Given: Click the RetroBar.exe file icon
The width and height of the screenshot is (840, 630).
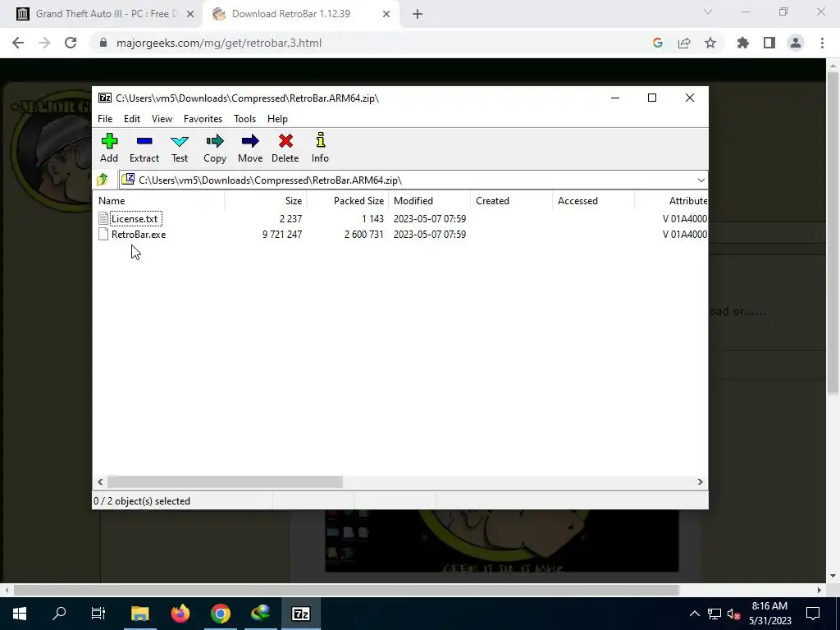Looking at the screenshot, I should [x=103, y=234].
